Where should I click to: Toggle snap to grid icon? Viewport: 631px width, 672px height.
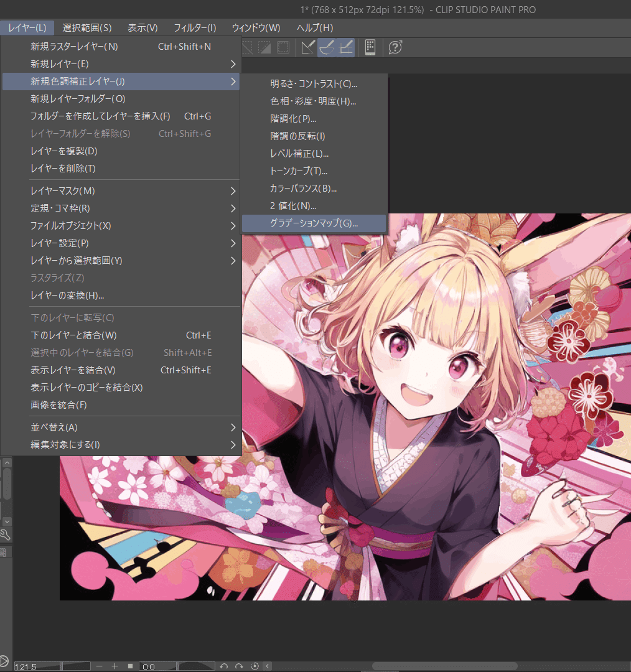coord(346,47)
